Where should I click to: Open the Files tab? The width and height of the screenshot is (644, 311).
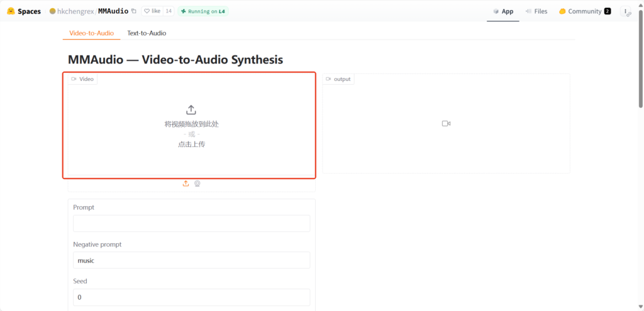(x=536, y=11)
